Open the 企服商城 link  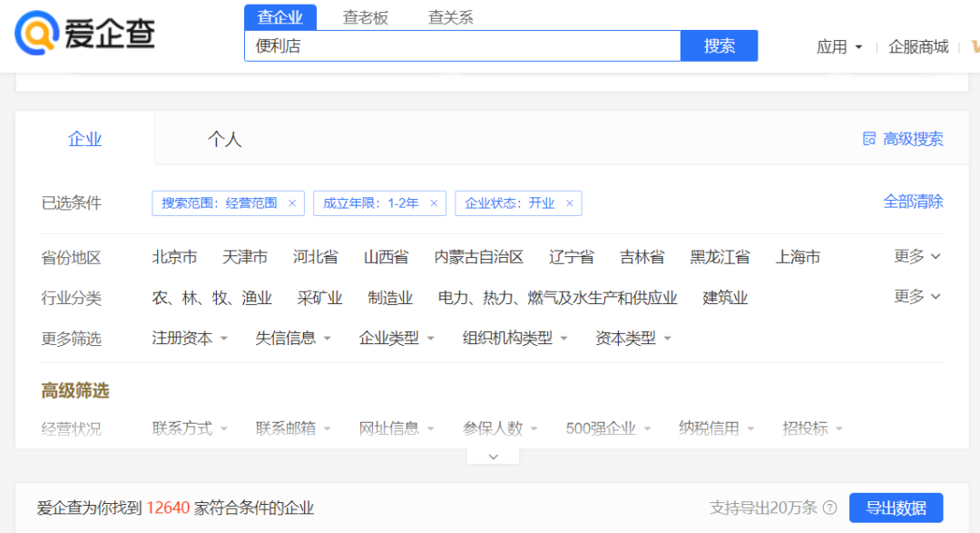[x=918, y=47]
